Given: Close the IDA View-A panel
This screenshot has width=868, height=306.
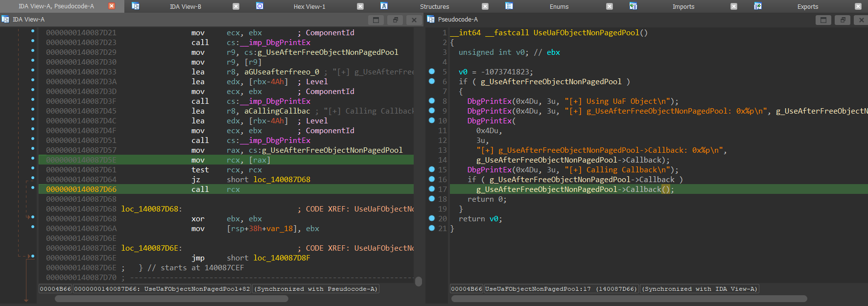Looking at the screenshot, I should (414, 20).
